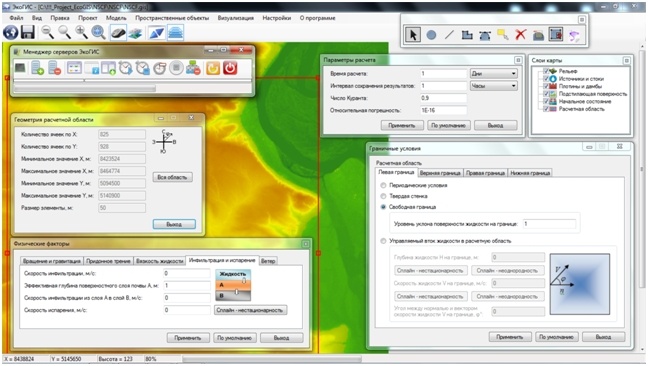Open the Модель menu

tap(116, 18)
